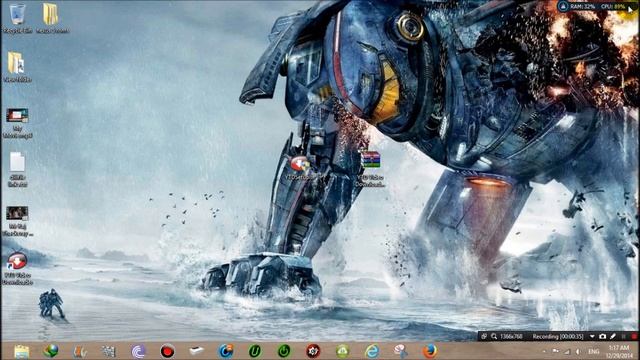This screenshot has height=360, width=640.
Task: Open the WinRAR archive icon mid-desktop
Action: point(370,160)
